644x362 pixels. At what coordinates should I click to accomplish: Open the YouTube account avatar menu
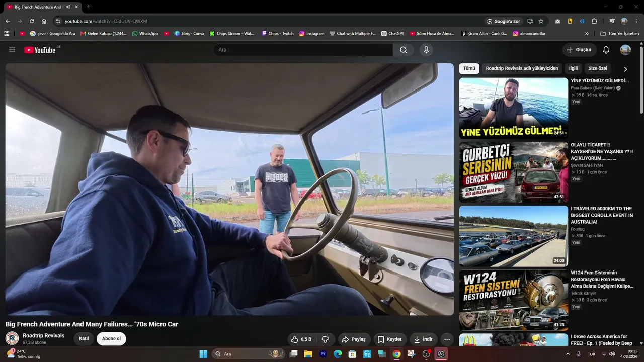[625, 50]
